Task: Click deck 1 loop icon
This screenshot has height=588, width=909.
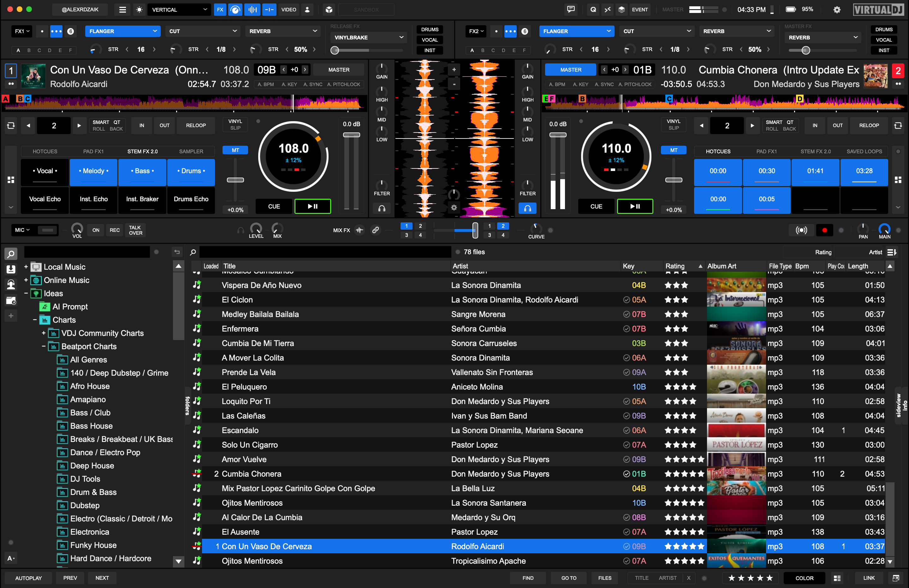Action: [x=11, y=125]
